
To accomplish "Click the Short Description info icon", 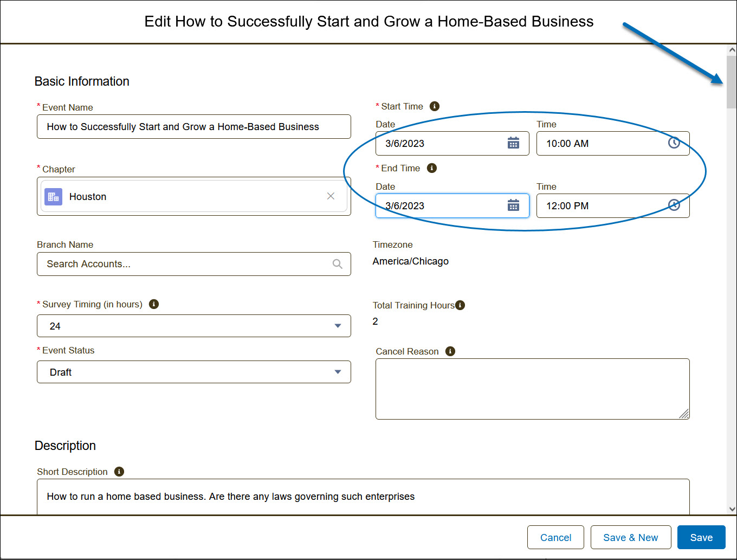I will 119,472.
